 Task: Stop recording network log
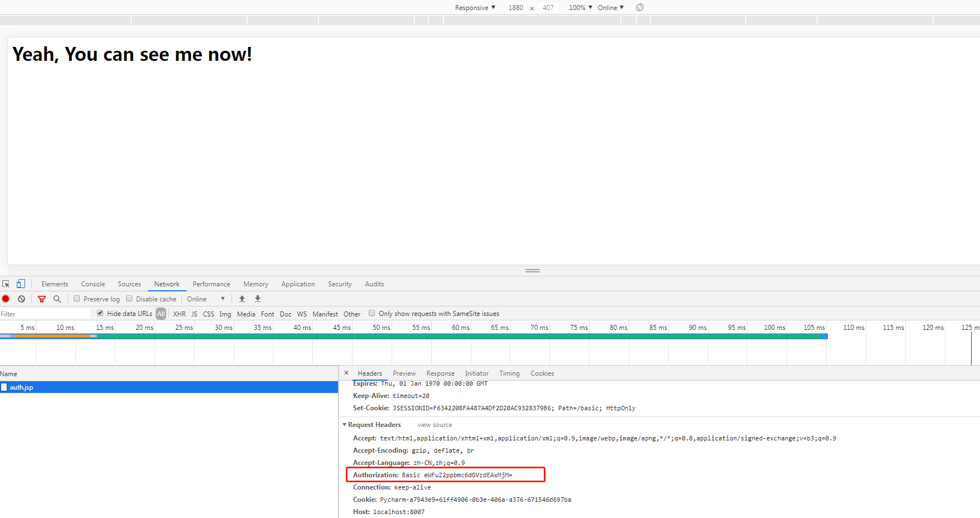click(x=6, y=299)
